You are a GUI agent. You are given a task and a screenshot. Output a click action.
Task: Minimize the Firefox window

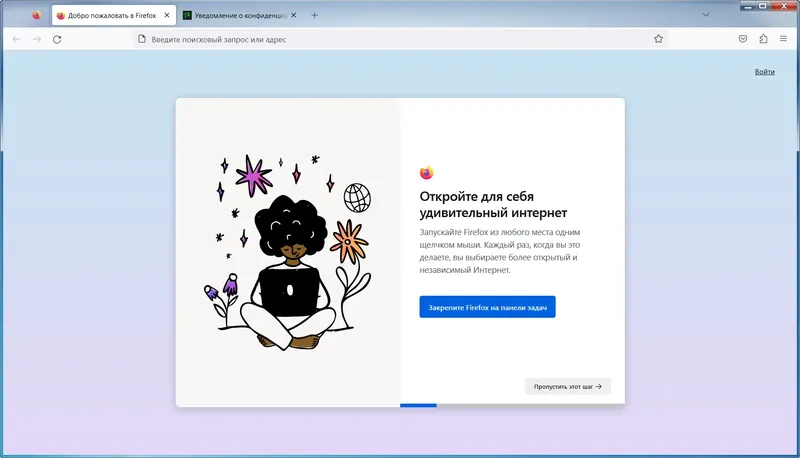point(748,6)
